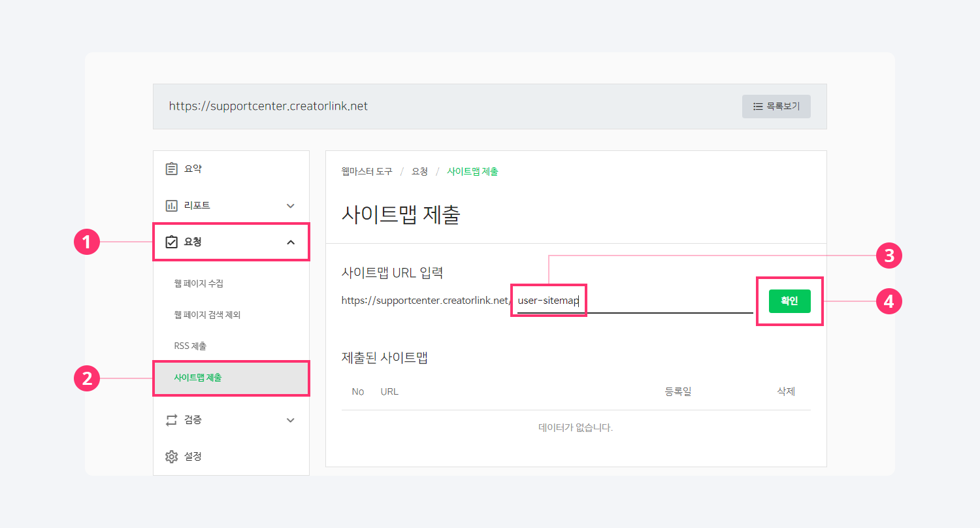Click the 리포트 bar chart icon
This screenshot has height=528, width=980.
pos(172,206)
